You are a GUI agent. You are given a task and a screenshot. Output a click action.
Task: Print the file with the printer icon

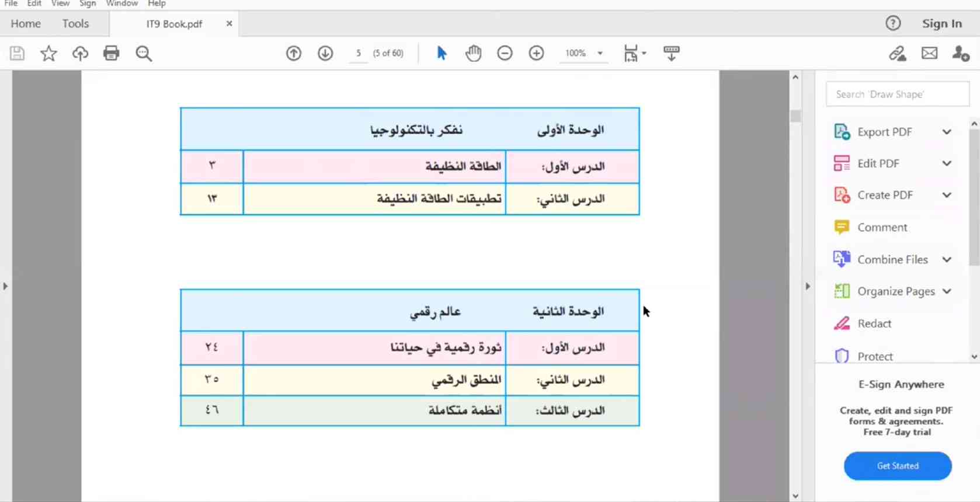(111, 54)
